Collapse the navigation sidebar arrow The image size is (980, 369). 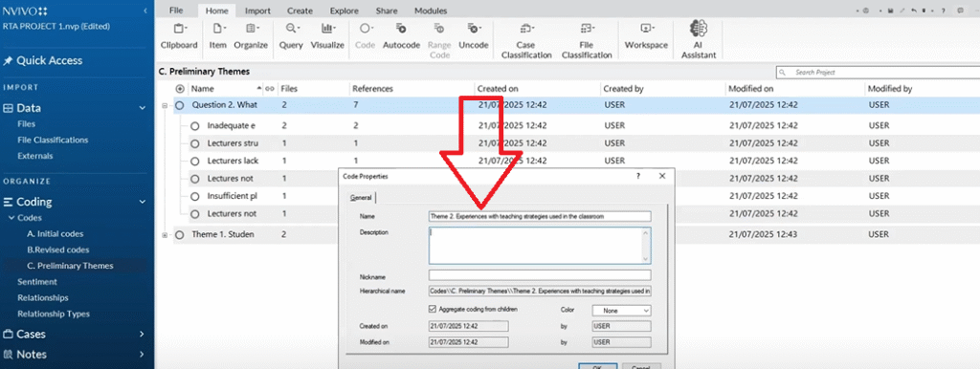(x=145, y=11)
